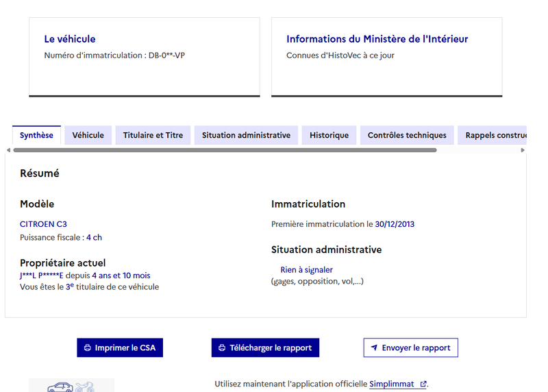The height and width of the screenshot is (392, 548).
Task: Open the Rappels constructeur tab
Action: [492, 135]
